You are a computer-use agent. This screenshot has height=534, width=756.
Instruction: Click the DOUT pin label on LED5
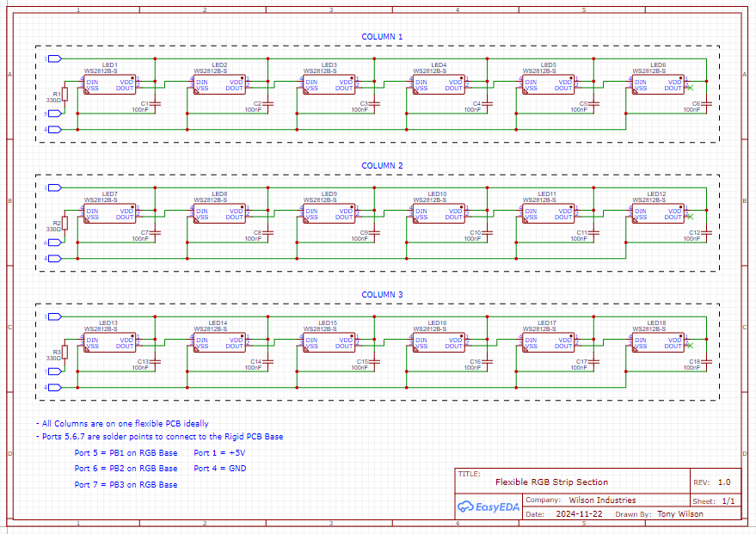563,89
